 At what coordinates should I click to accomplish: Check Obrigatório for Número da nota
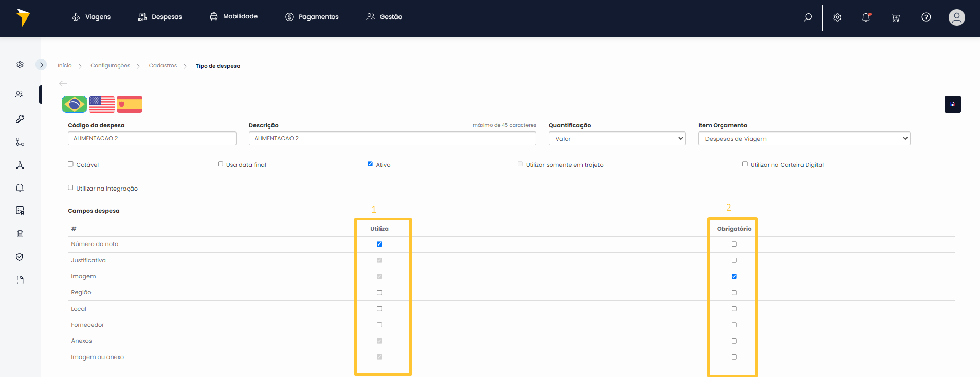734,244
